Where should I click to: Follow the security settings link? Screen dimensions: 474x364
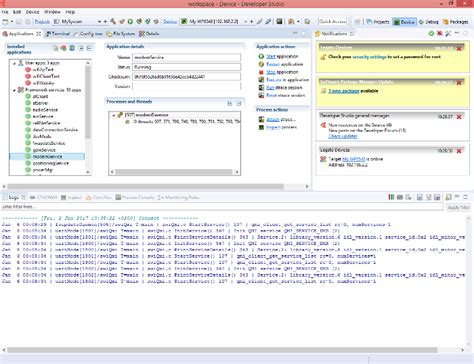[369, 57]
